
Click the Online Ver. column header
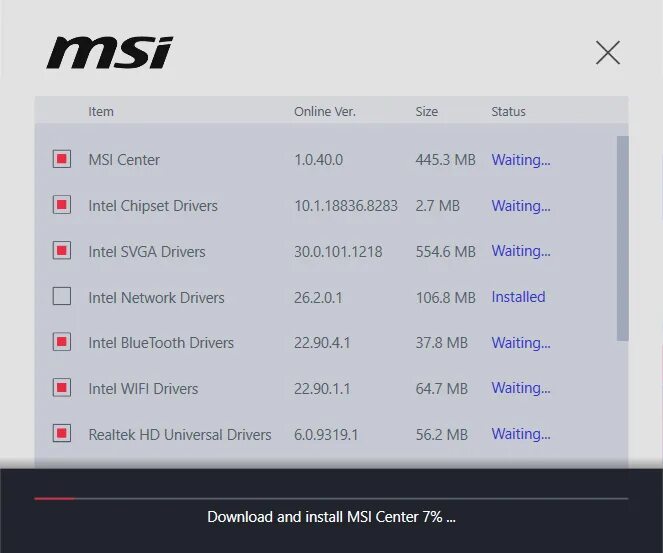(325, 112)
